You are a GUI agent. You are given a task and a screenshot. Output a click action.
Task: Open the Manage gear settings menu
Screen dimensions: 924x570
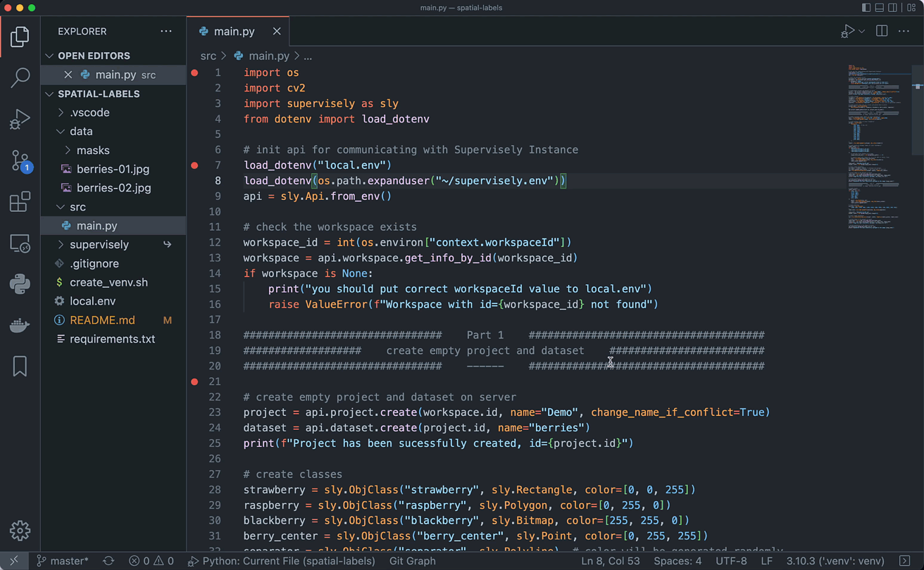(20, 530)
